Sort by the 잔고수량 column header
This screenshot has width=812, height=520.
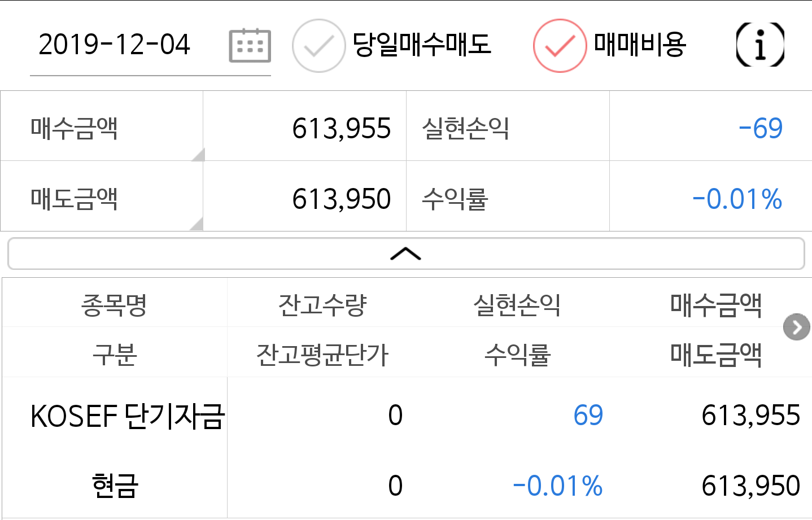tap(322, 304)
